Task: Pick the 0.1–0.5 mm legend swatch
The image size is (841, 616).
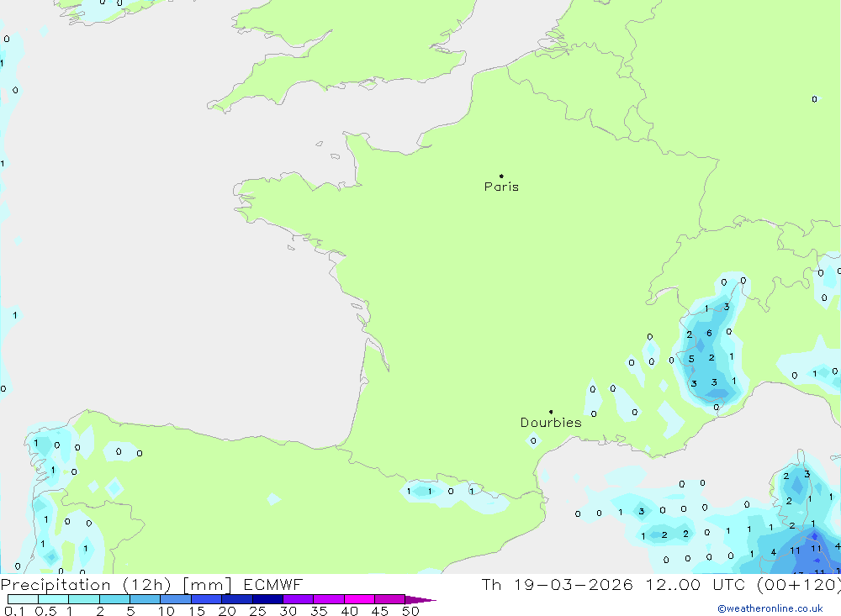Action: [x=23, y=599]
